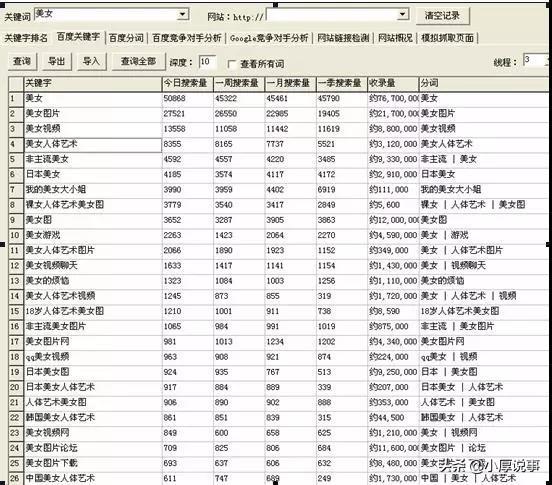Click the 查询全部 button
Image resolution: width=552 pixels, height=485 pixels.
[138, 62]
